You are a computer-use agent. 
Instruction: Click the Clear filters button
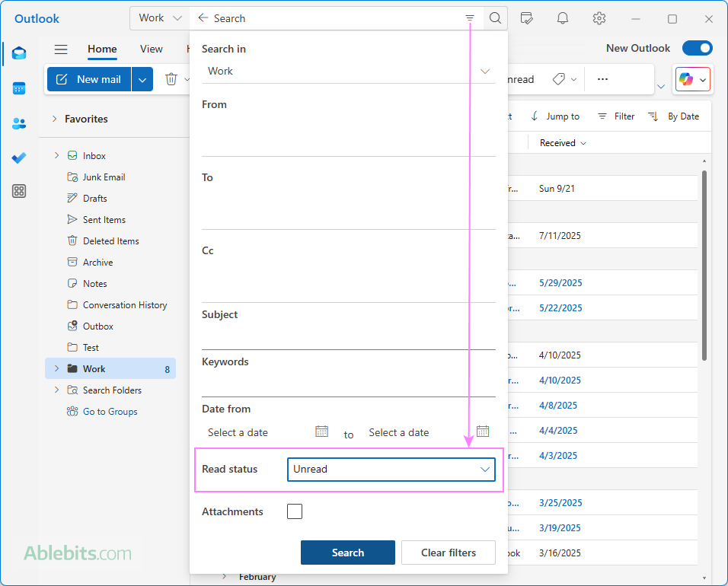pos(448,553)
